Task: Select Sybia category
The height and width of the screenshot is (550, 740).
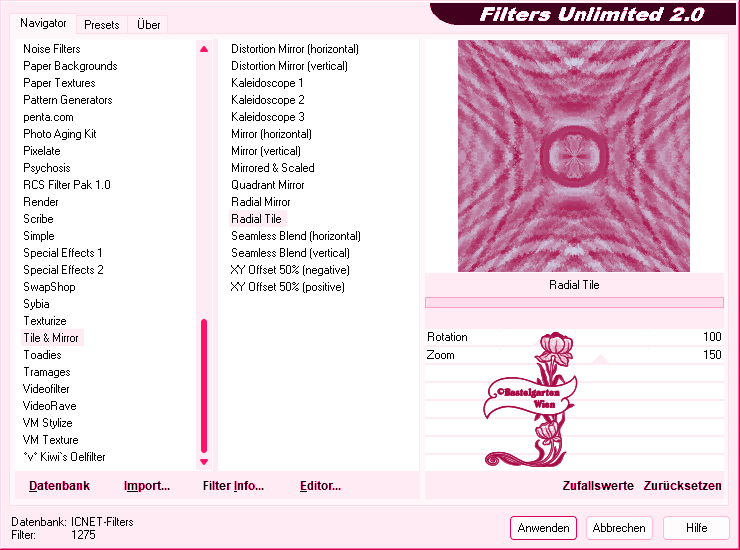Action: click(36, 304)
